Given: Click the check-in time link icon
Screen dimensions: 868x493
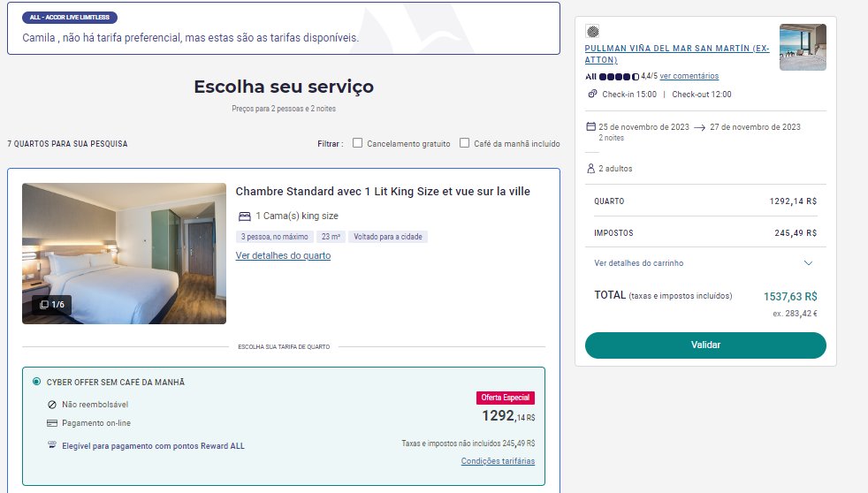Looking at the screenshot, I should (x=592, y=94).
